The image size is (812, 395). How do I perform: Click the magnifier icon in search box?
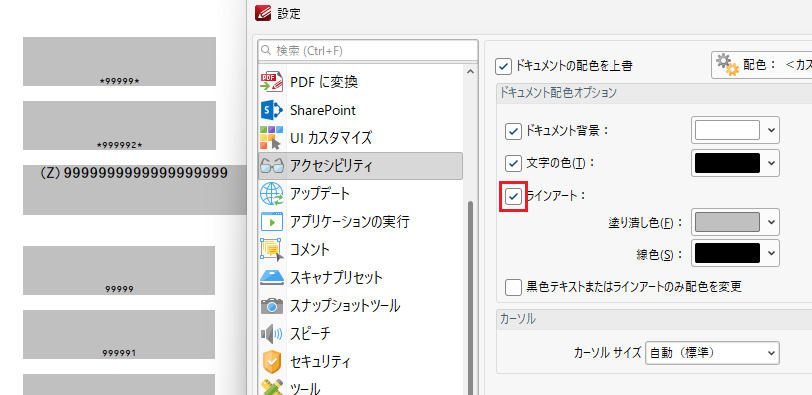coord(266,51)
